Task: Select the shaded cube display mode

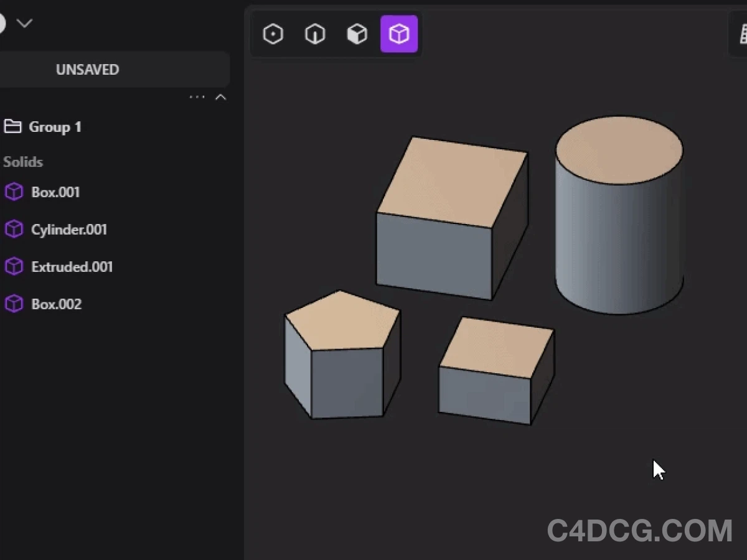Action: [357, 34]
